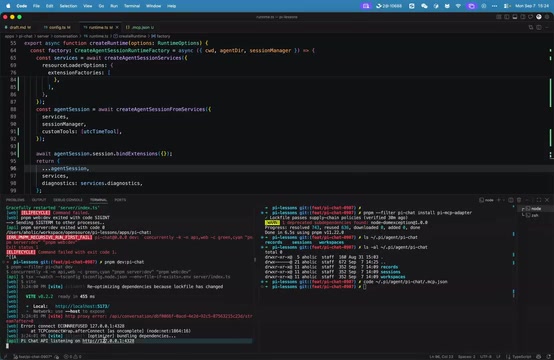Switch to the Debug Console panel tab
554x360 pixels.
click(x=68, y=200)
